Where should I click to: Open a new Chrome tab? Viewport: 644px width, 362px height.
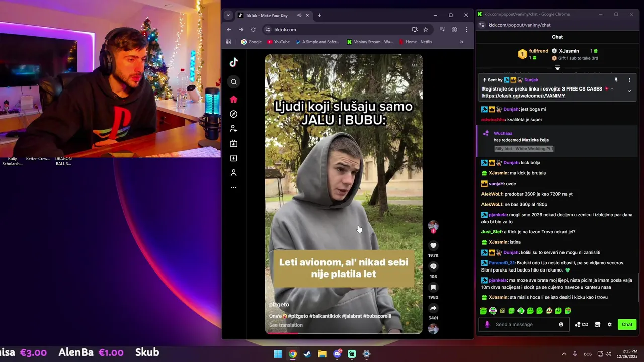(x=319, y=15)
